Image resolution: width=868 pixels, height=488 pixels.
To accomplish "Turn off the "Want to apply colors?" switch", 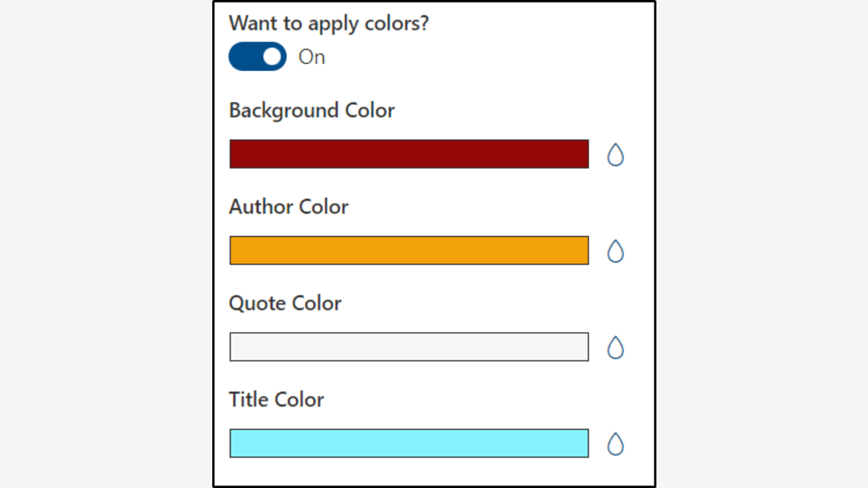I will (257, 57).
